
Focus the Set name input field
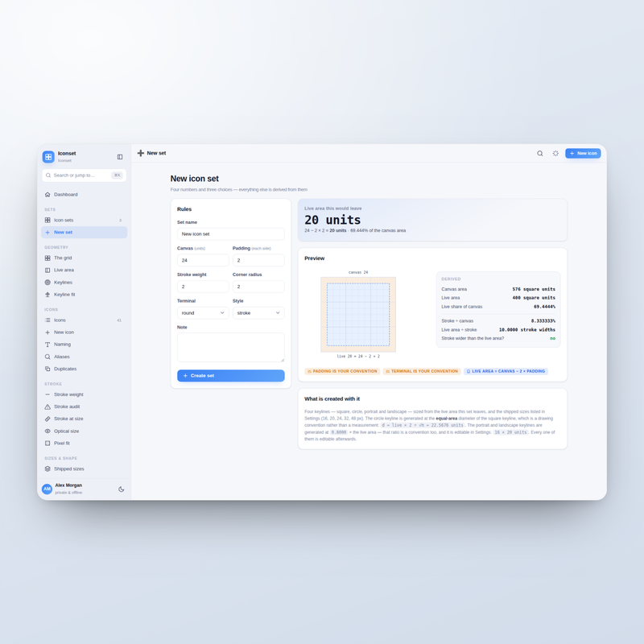(x=231, y=234)
